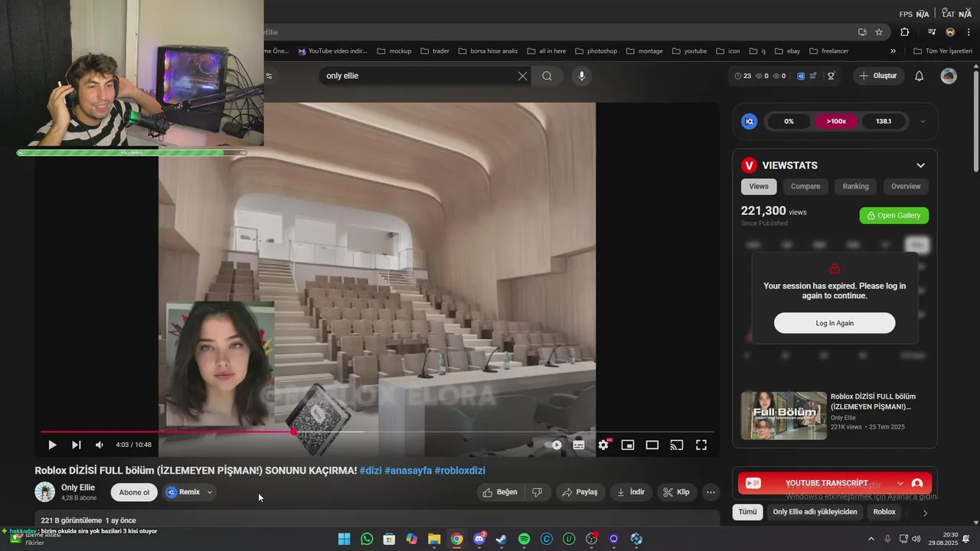Select the Roblox filter chip
Screen dimensions: 980x551
[x=884, y=512]
